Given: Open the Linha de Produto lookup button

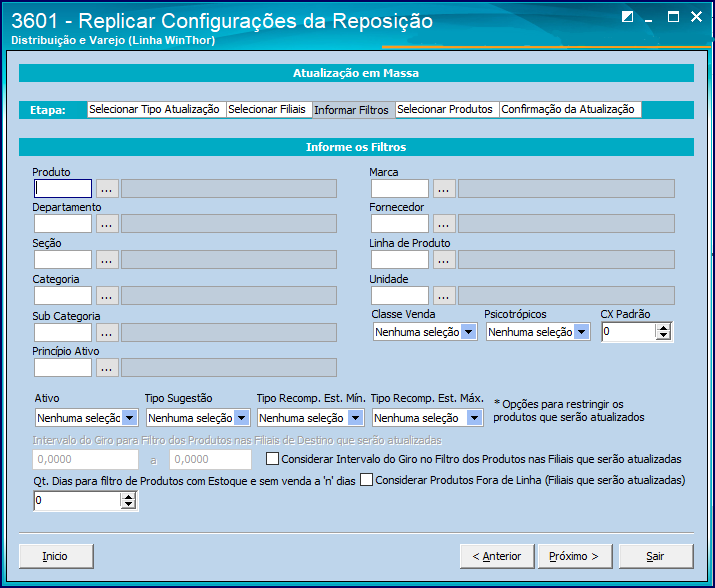Looking at the screenshot, I should (x=444, y=260).
